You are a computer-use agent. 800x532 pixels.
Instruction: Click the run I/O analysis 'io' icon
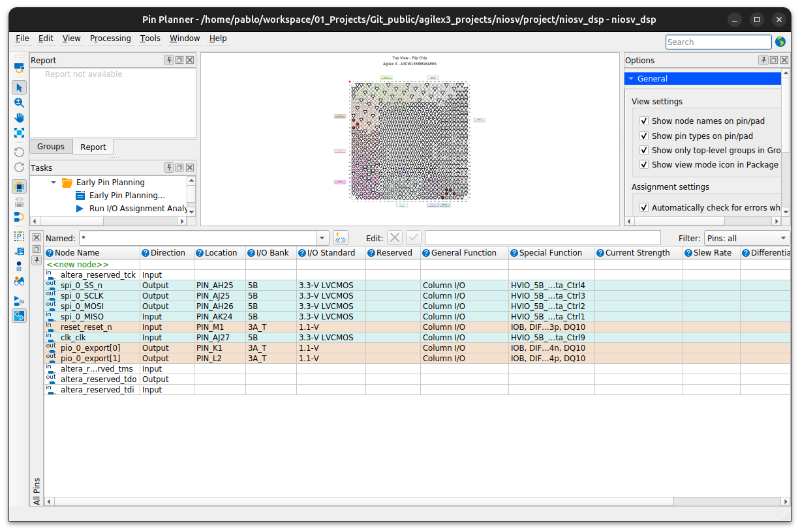[19, 301]
